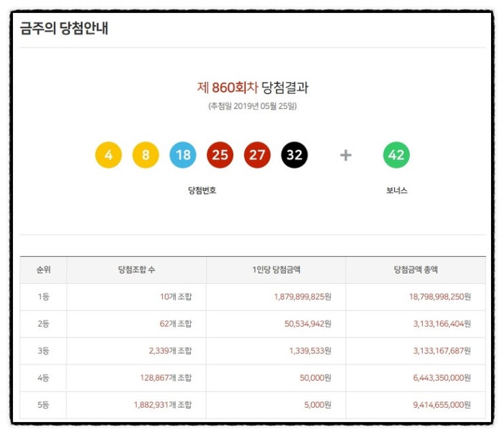Click the red ball numbered 27

pos(257,154)
